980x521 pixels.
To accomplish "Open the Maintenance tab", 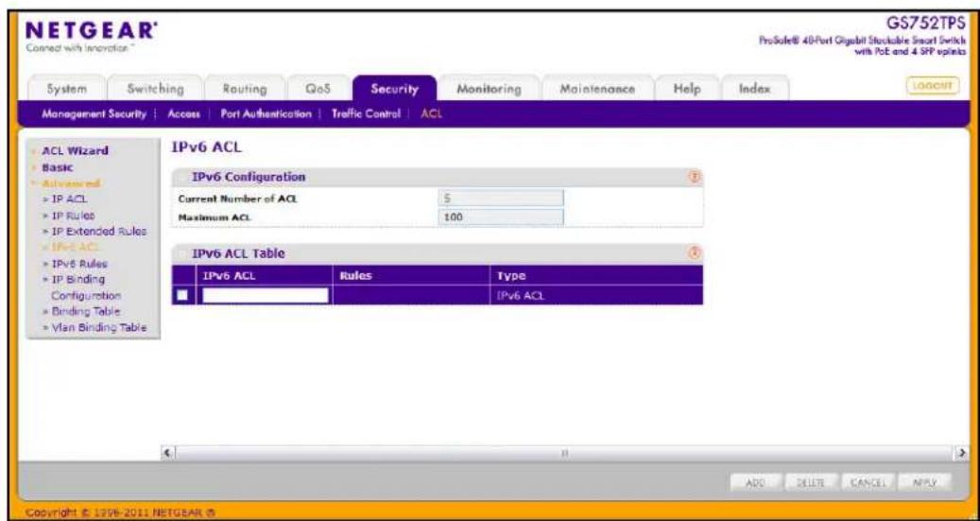I will pos(597,90).
